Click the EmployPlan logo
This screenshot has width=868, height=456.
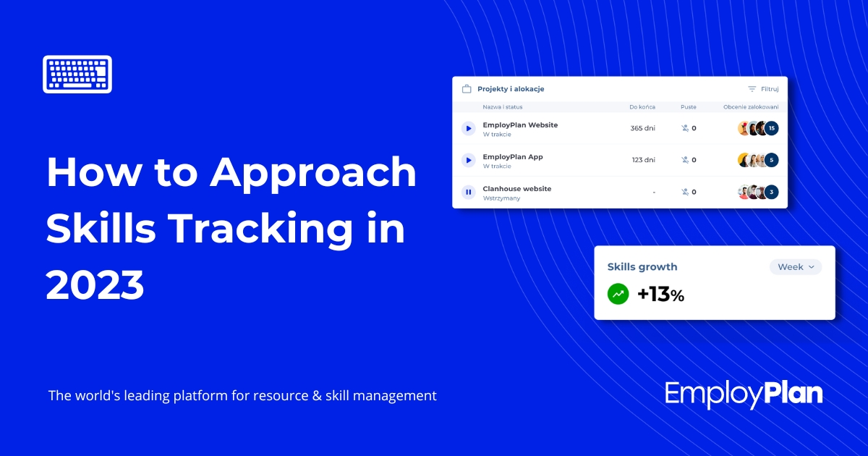(x=744, y=394)
